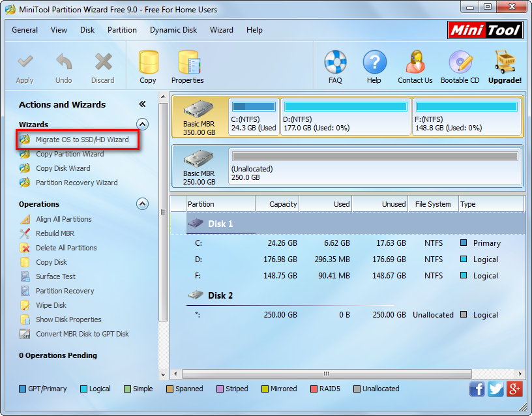532x416 pixels.
Task: Select the C: partition row
Action: click(347, 243)
